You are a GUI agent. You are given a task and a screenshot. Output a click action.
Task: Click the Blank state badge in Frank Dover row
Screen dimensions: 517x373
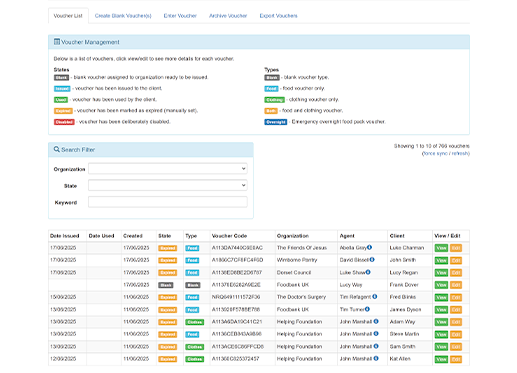tap(166, 285)
